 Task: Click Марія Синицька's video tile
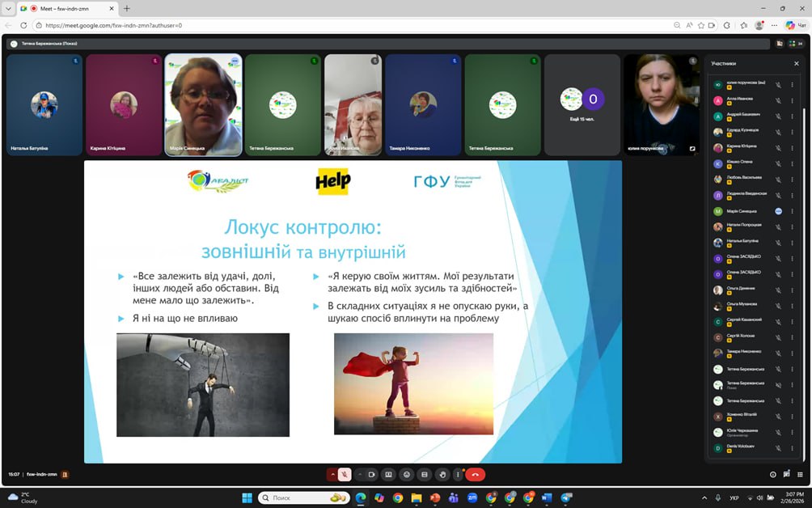click(x=203, y=104)
